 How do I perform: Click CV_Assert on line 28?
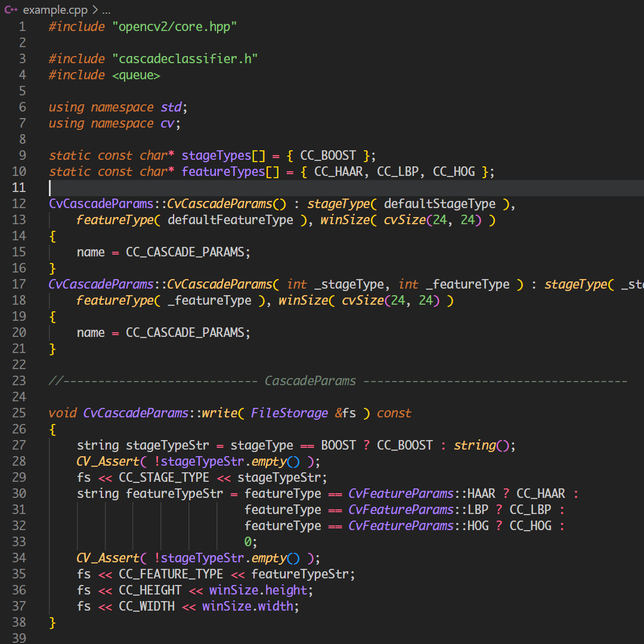(x=107, y=461)
